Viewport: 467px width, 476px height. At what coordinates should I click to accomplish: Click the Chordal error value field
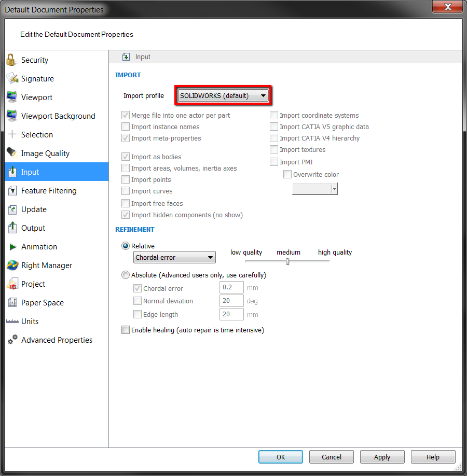point(231,287)
